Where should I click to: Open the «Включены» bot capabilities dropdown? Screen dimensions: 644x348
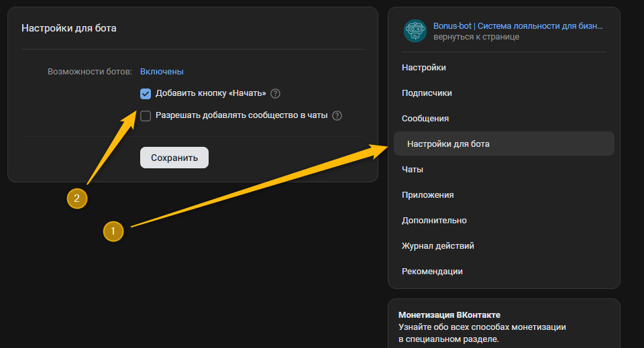(x=162, y=72)
